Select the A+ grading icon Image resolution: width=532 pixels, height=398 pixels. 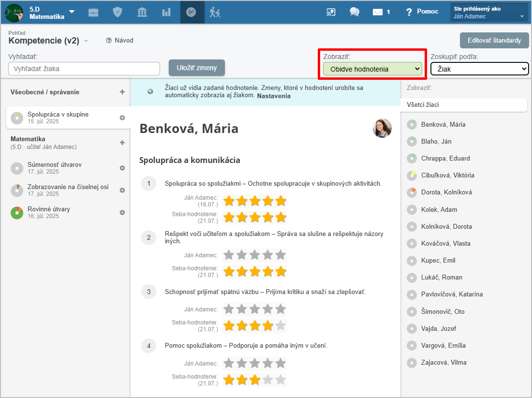coord(191,12)
